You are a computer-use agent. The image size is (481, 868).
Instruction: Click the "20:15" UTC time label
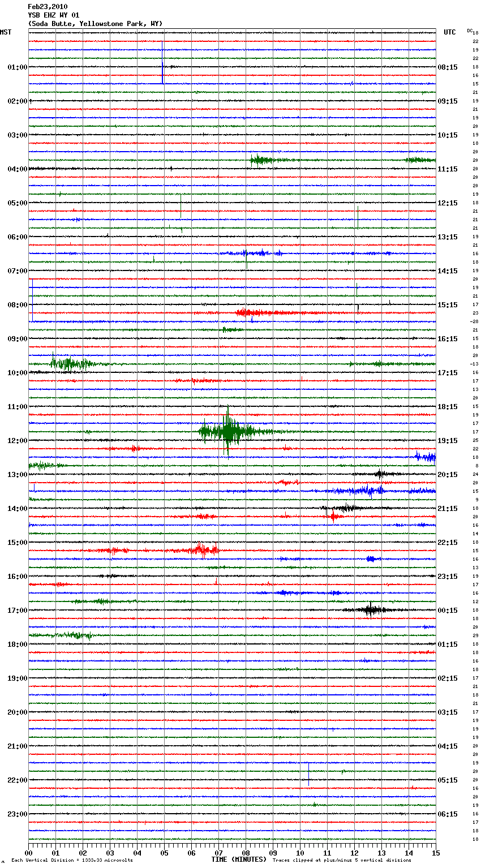[x=448, y=475]
